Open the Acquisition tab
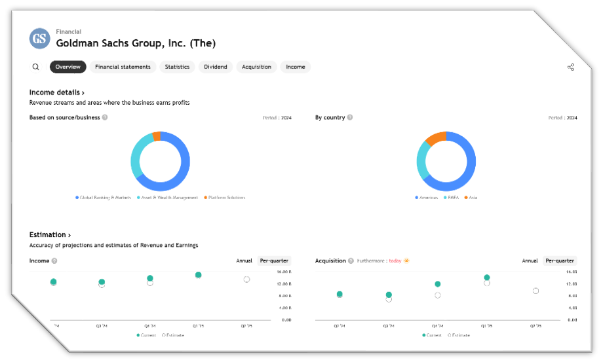The image size is (603, 364). tap(256, 67)
